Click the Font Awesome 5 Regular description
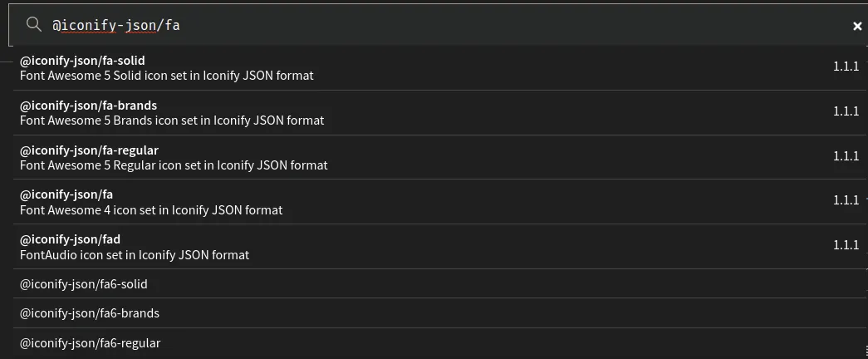868x359 pixels. (x=174, y=165)
